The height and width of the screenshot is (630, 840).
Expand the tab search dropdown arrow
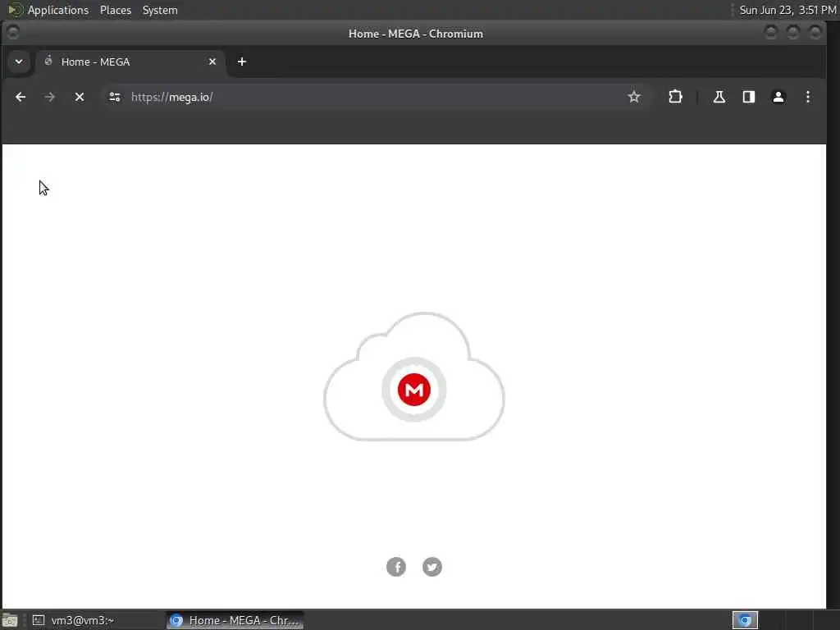coord(19,62)
